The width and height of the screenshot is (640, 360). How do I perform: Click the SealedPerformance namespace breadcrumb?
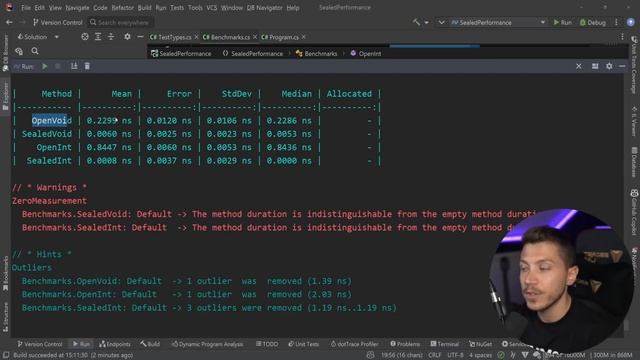253,53
